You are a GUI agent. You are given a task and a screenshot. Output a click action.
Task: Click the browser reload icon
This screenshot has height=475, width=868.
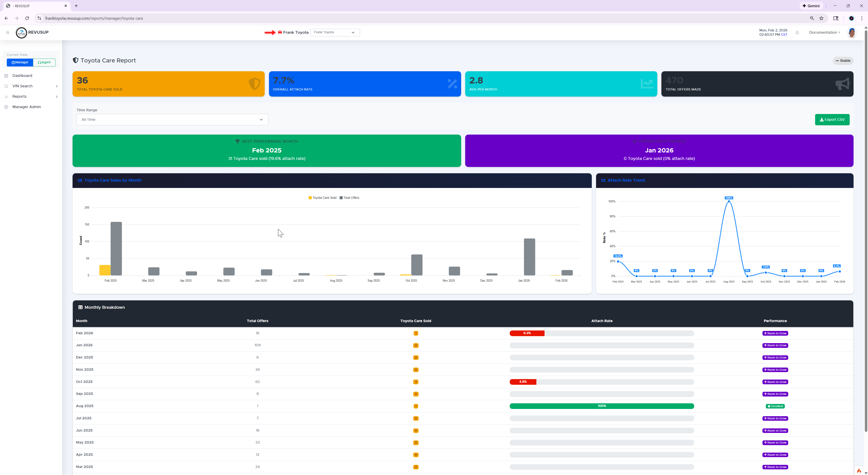click(x=27, y=18)
